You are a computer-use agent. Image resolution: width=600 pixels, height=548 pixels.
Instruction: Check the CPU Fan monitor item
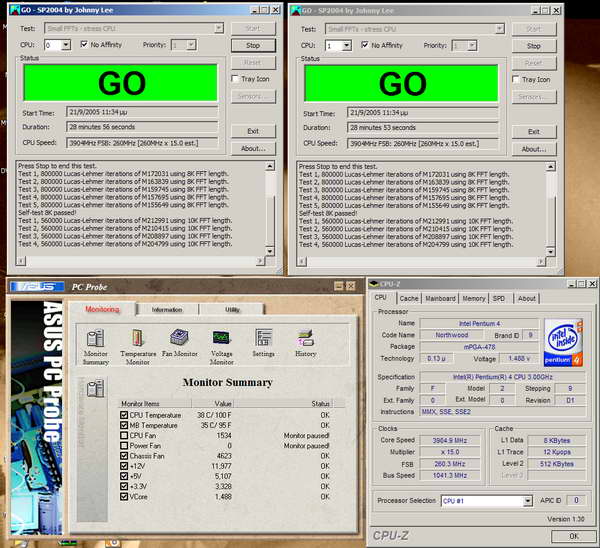click(x=124, y=435)
